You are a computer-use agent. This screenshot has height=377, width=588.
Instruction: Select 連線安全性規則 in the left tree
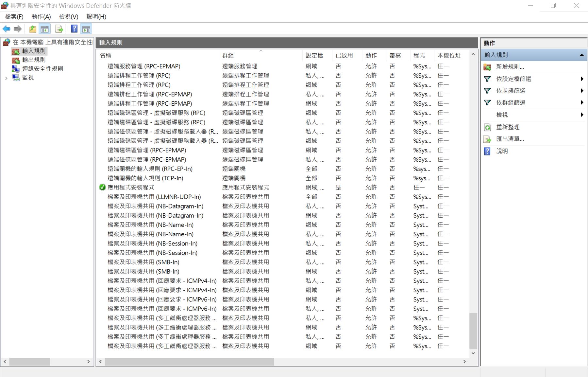42,69
